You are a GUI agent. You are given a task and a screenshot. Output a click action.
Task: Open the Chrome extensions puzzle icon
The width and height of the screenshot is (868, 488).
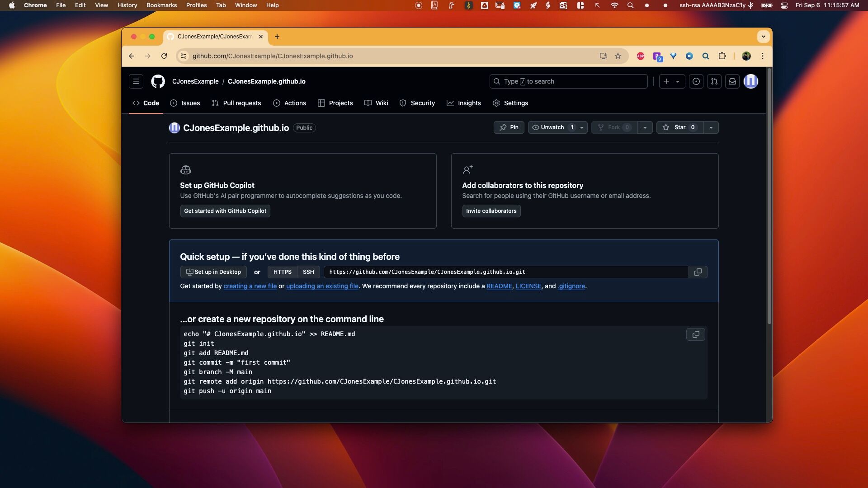(722, 56)
